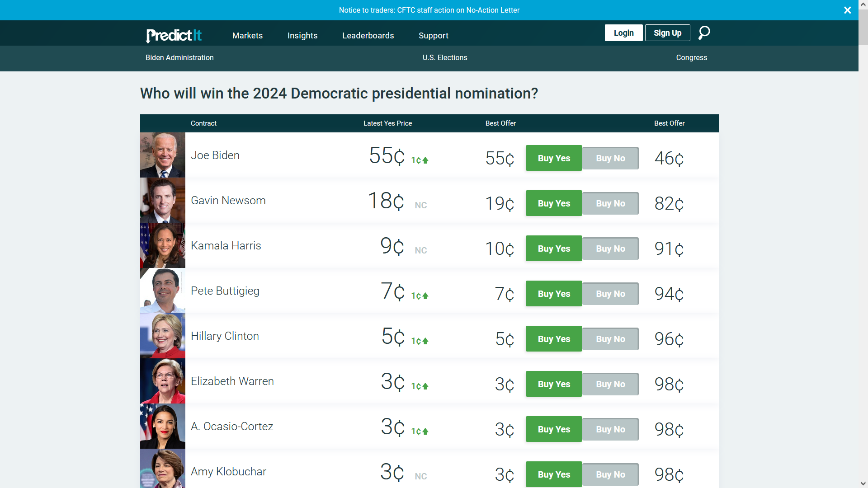Buy No for Elizabeth Warren
This screenshot has height=488, width=868.
click(610, 384)
